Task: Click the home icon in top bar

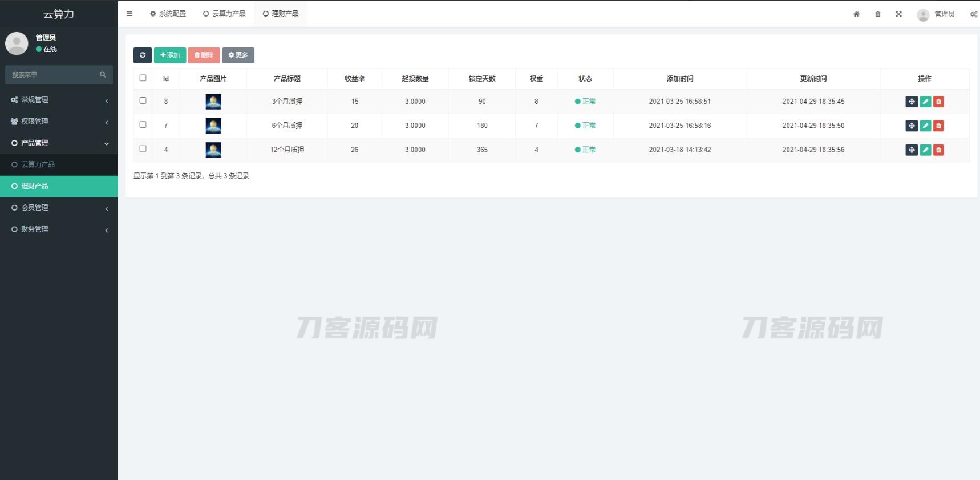Action: tap(856, 14)
